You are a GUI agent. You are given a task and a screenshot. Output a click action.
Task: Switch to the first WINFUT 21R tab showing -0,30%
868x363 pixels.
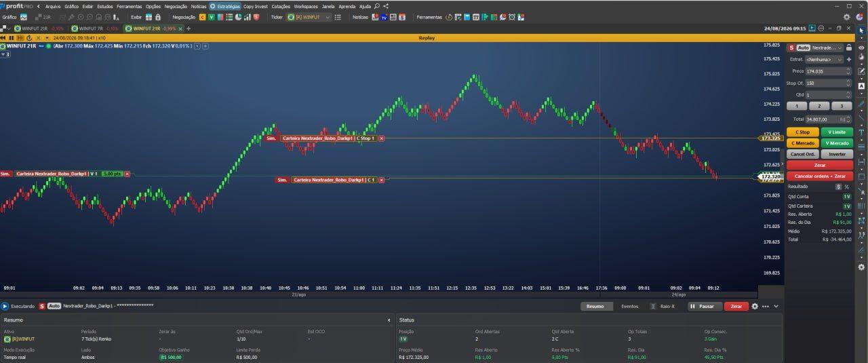[39, 28]
